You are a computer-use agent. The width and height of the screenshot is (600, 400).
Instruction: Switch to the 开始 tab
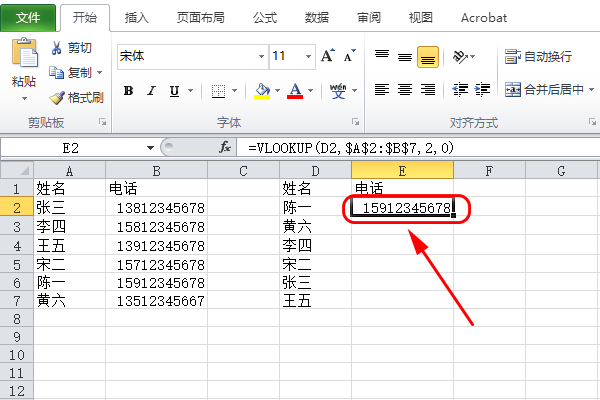tap(85, 18)
